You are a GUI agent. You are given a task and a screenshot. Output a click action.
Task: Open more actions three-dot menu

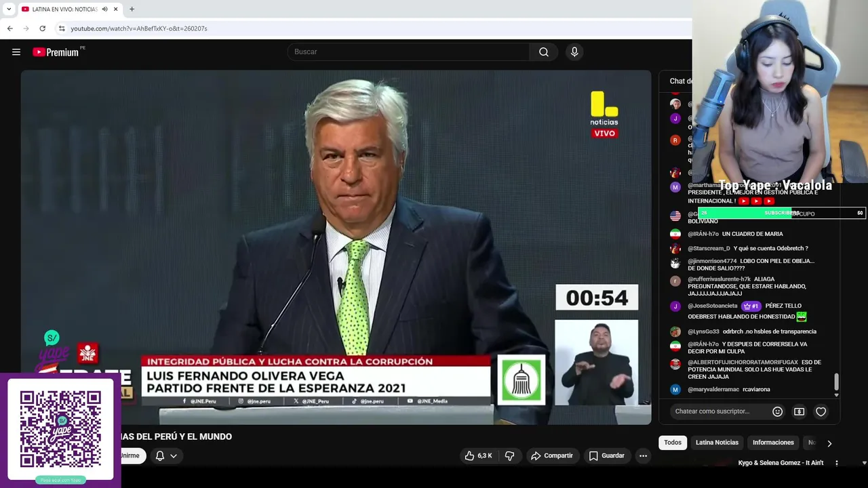coord(643,455)
